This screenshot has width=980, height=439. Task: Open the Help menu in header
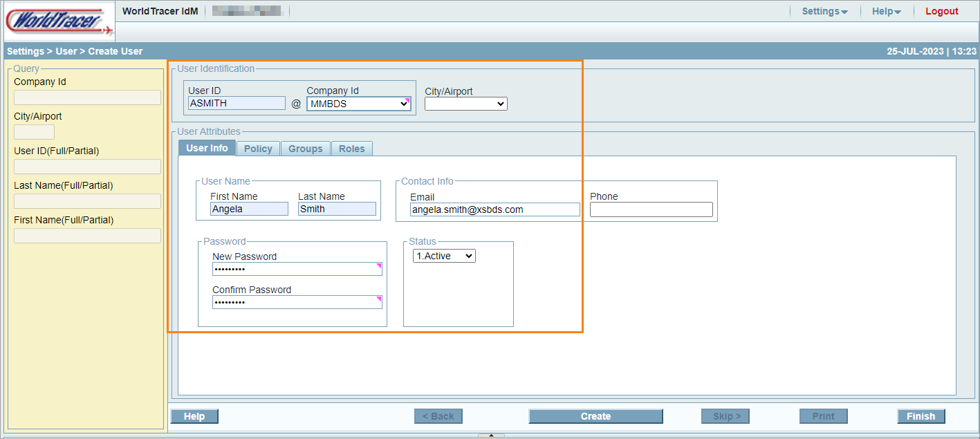coord(886,12)
